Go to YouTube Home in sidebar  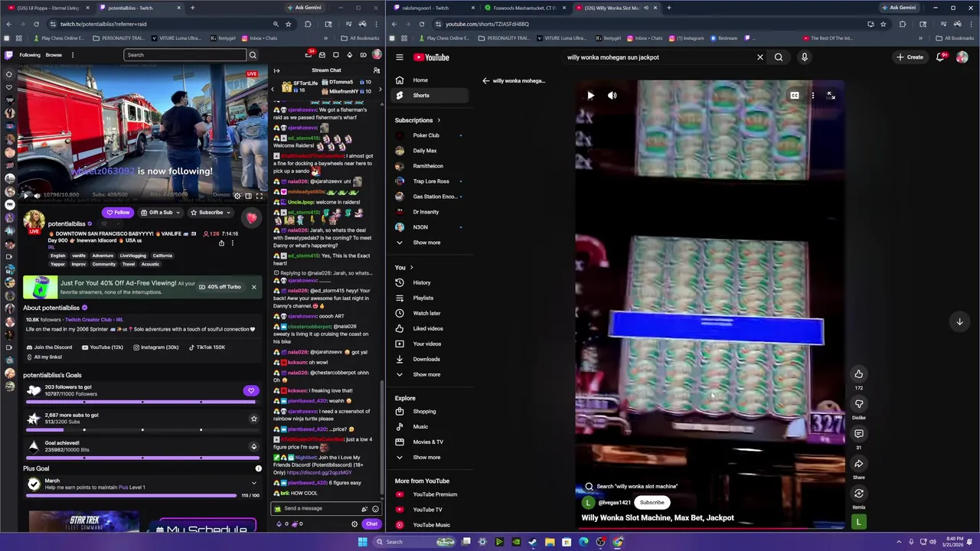[x=429, y=80]
